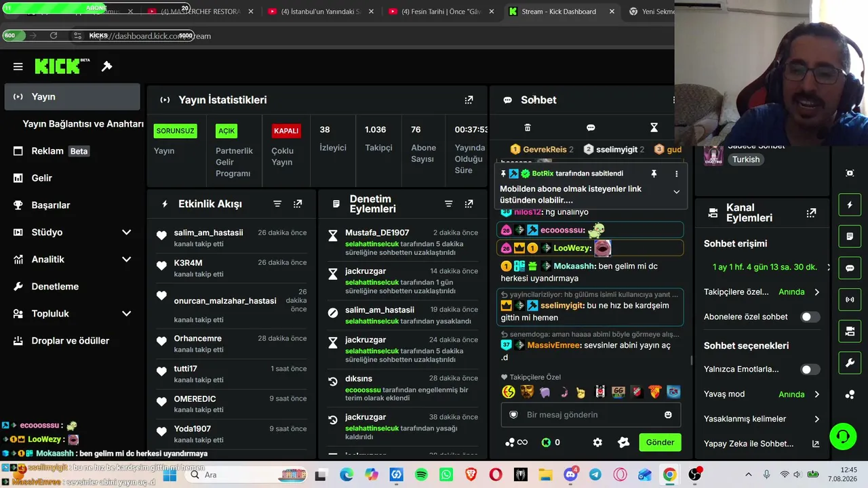Click the chat message input field

[x=591, y=415]
